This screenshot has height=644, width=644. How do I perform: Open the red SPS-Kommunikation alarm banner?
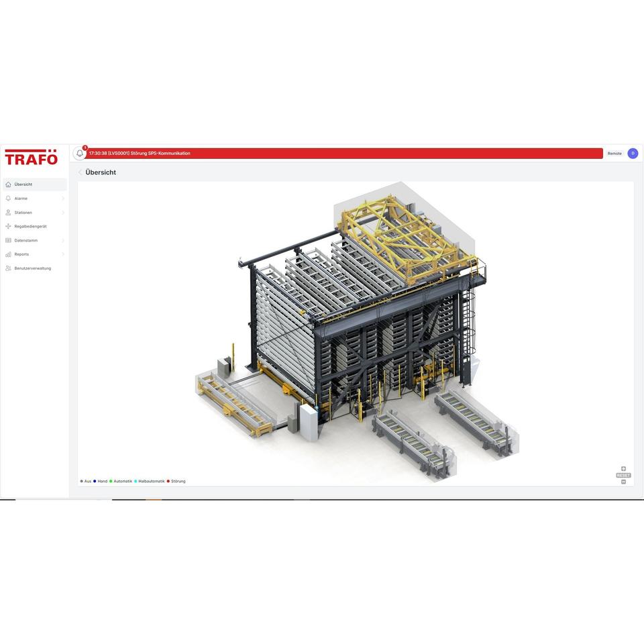pyautogui.click(x=344, y=153)
